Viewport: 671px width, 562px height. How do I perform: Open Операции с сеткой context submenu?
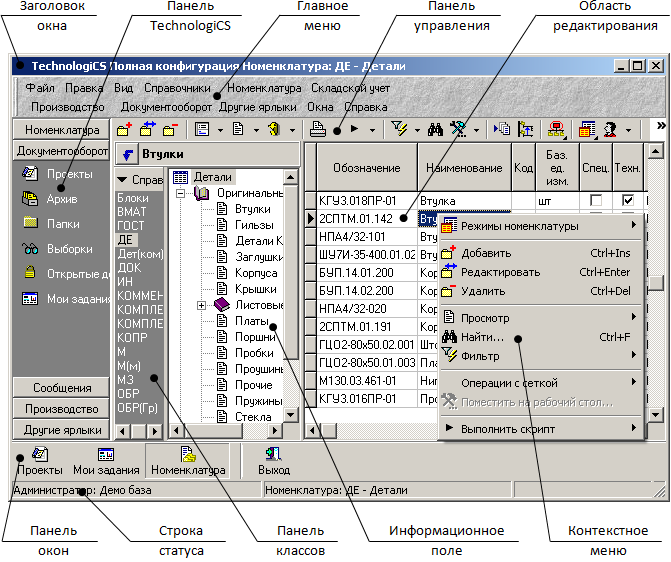pos(541,383)
